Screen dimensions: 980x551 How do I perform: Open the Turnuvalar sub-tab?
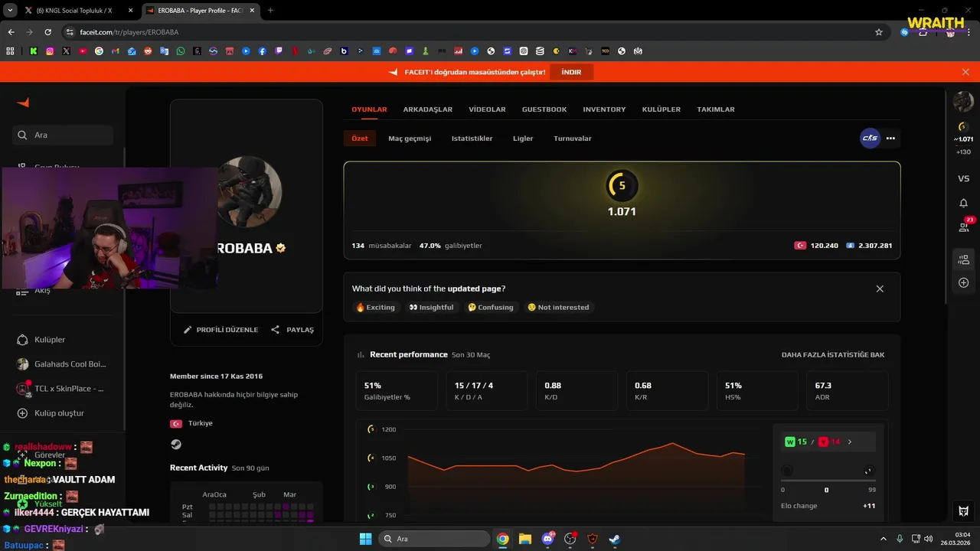573,139
